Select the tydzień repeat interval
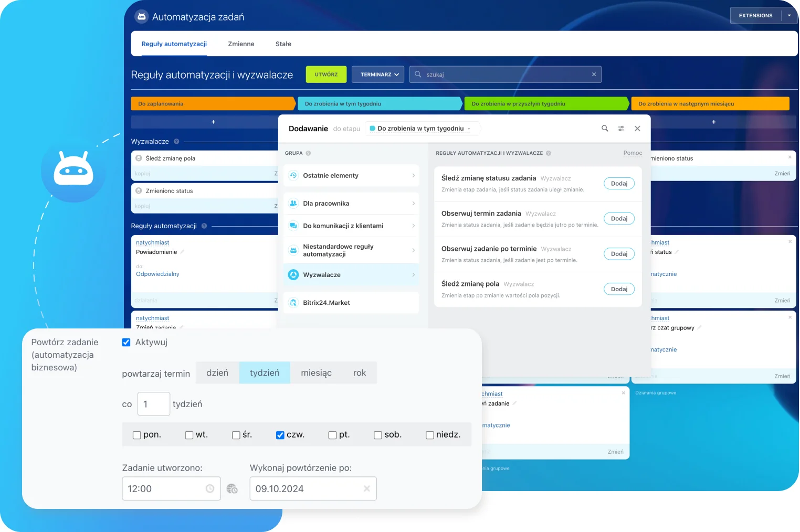Image resolution: width=800 pixels, height=532 pixels. point(264,373)
